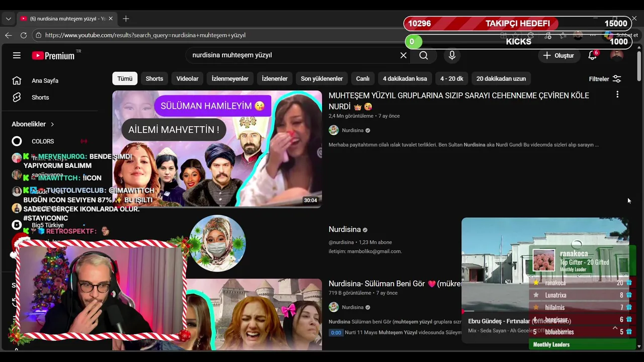Click the '@nurdisina' channel handle text
This screenshot has height=362, width=644.
click(x=341, y=242)
